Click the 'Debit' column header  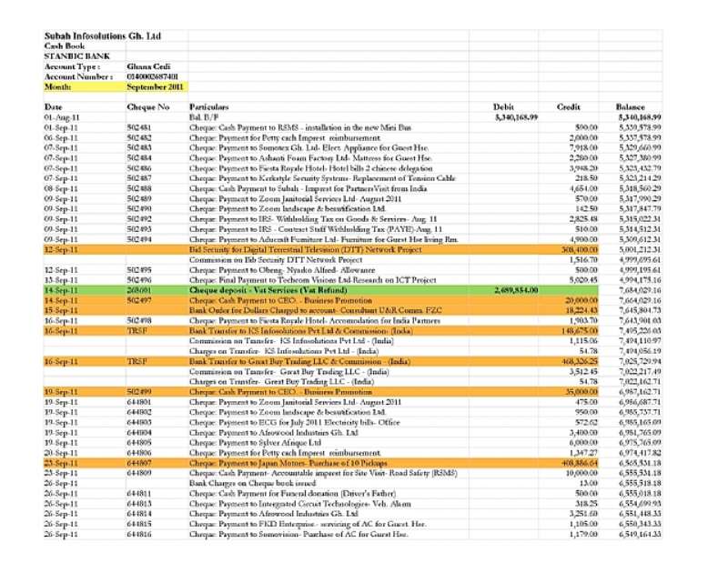[503, 106]
